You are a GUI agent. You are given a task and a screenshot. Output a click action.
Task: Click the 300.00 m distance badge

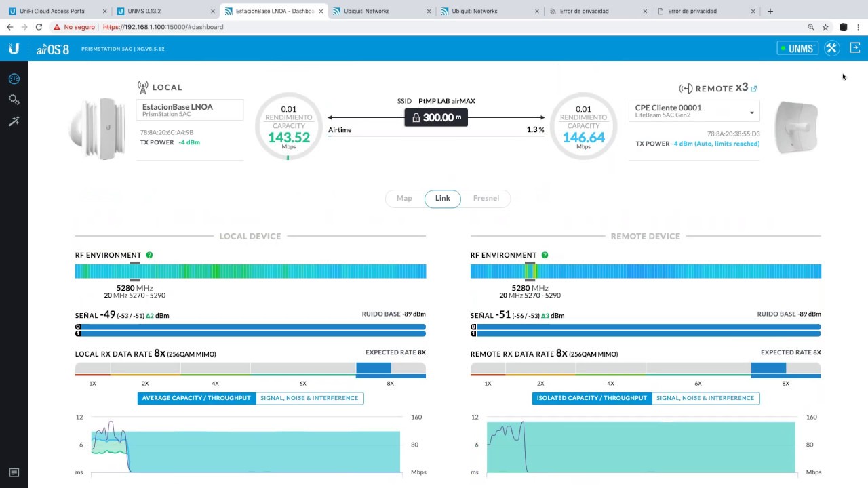436,117
